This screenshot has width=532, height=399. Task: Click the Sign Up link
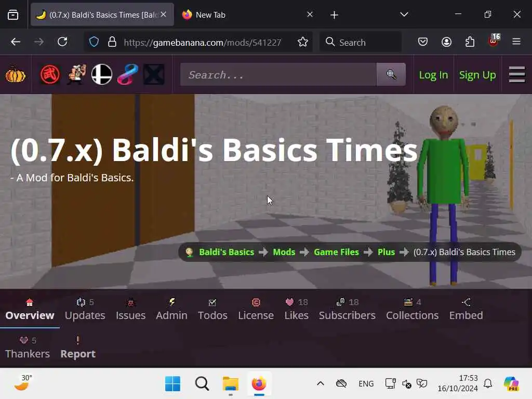477,75
